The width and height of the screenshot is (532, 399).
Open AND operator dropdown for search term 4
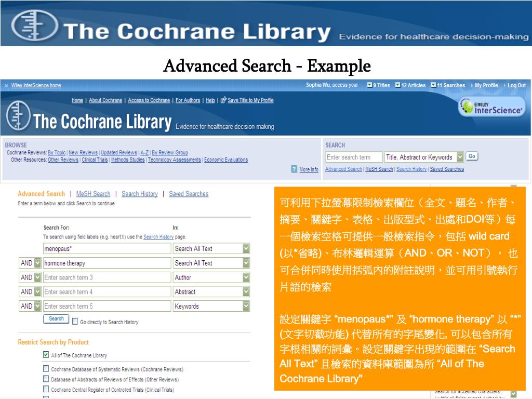(37, 291)
